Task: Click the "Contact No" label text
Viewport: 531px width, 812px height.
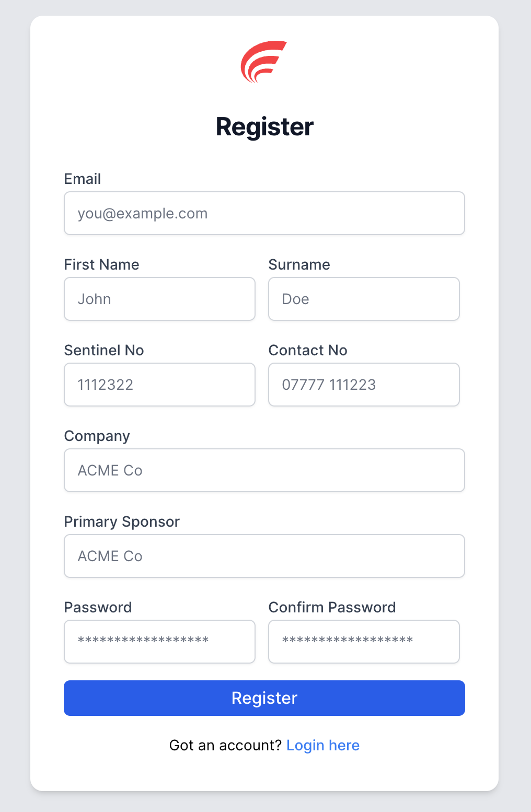Action: click(308, 350)
